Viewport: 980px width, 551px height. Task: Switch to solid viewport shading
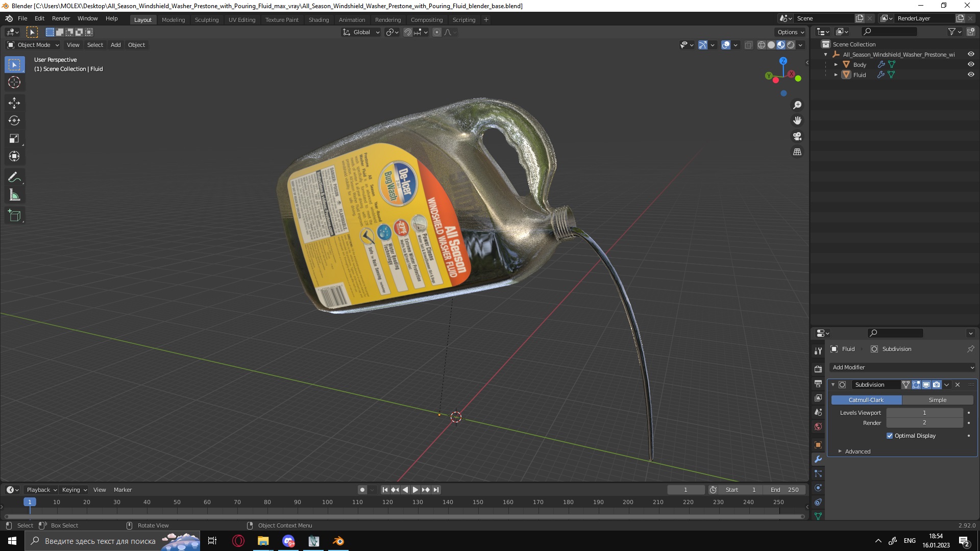(x=771, y=45)
